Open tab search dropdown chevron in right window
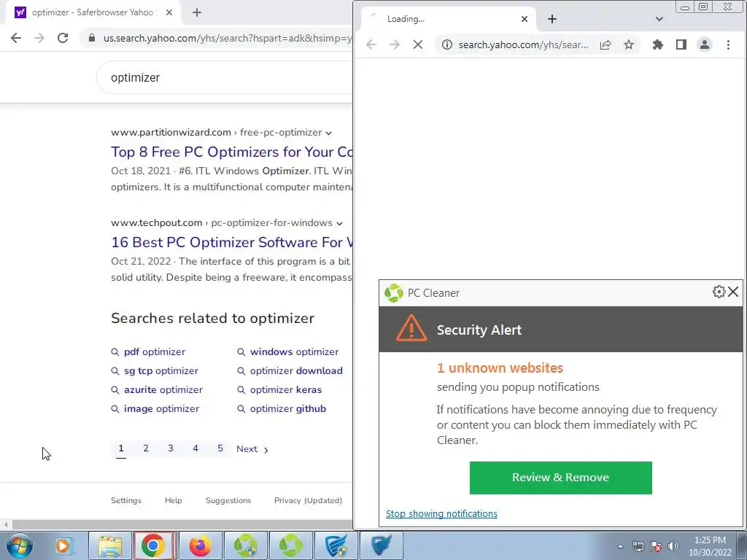 pyautogui.click(x=659, y=19)
